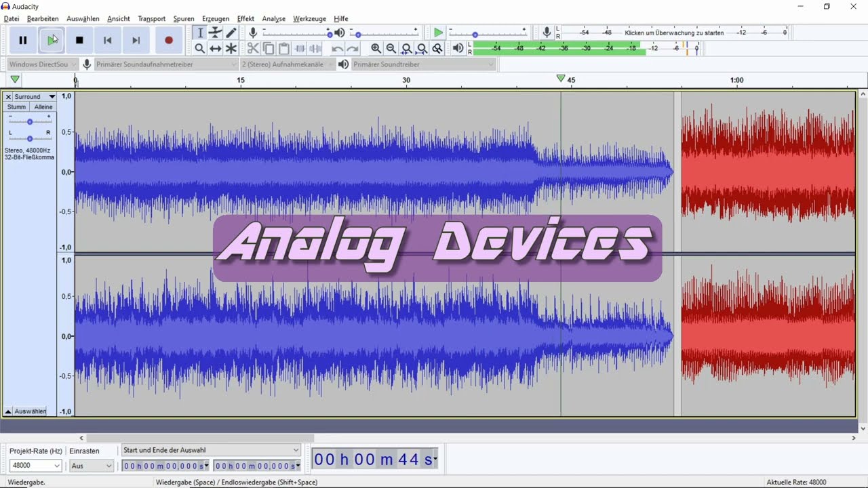Image resolution: width=868 pixels, height=488 pixels.
Task: Mute the track with Stumm button
Action: click(x=16, y=107)
